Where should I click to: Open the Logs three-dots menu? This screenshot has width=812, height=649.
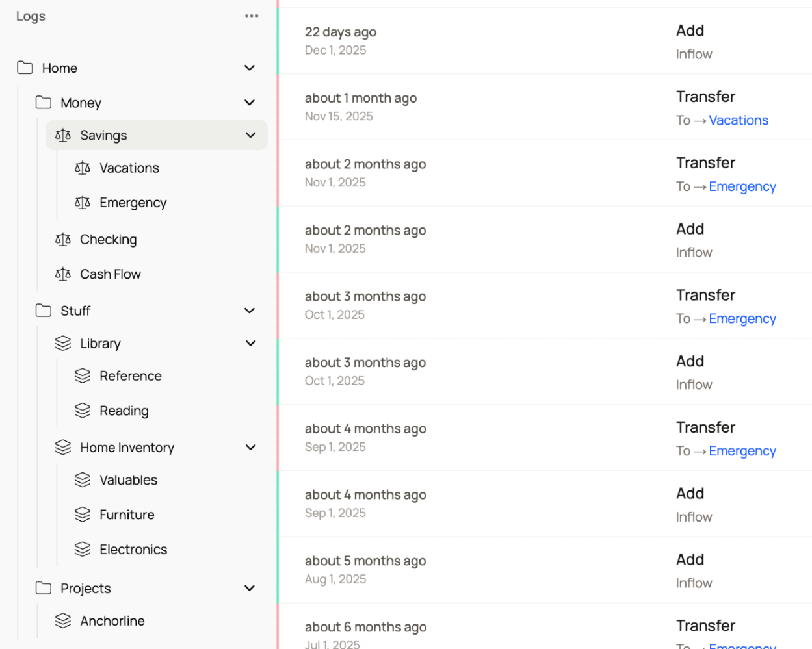coord(252,16)
